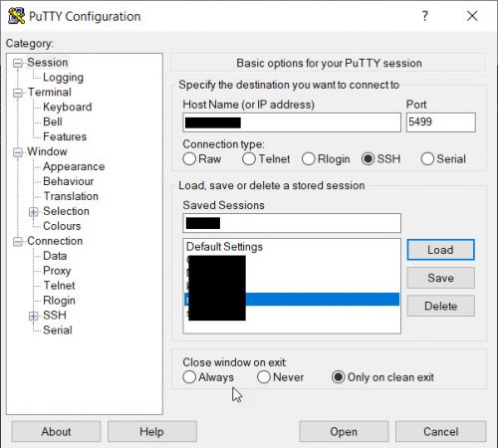This screenshot has height=448, width=498.
Task: Open the Bell settings category
Action: pos(53,121)
